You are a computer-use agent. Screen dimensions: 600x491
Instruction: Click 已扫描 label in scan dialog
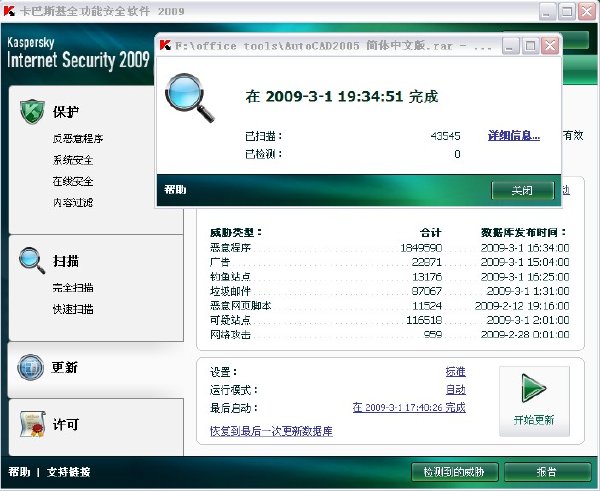[x=264, y=136]
